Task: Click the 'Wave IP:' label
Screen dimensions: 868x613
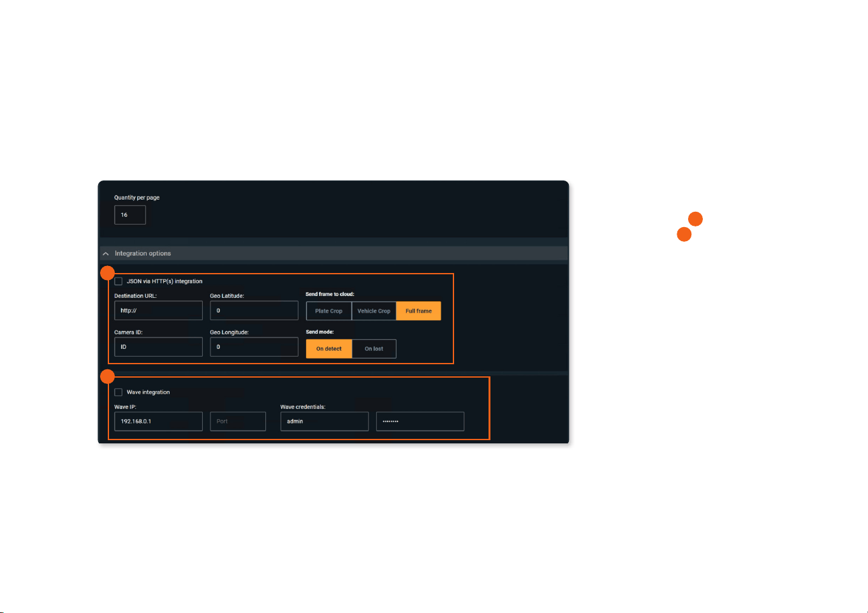Action: point(125,407)
